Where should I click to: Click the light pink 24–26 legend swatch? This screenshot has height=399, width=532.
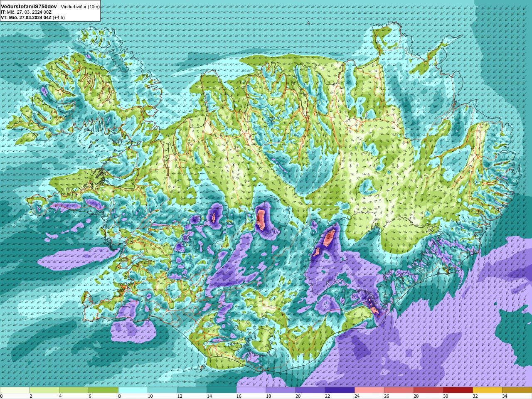[x=369, y=390]
